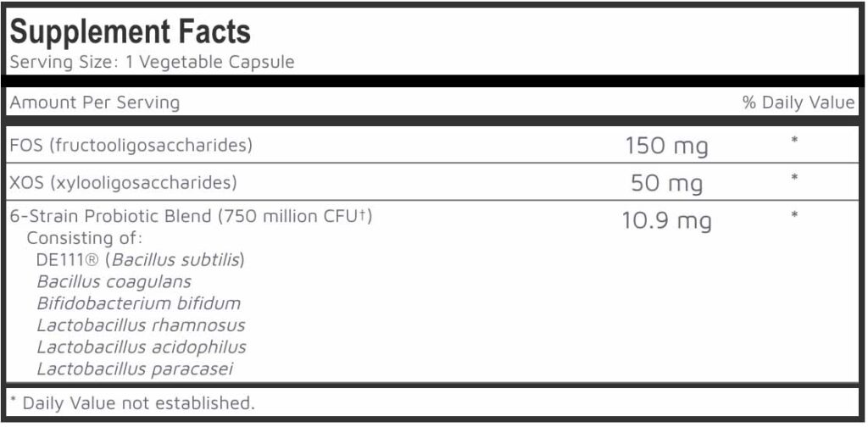Image resolution: width=868 pixels, height=427 pixels.
Task: Click the Serving Size text line
Action: [152, 63]
